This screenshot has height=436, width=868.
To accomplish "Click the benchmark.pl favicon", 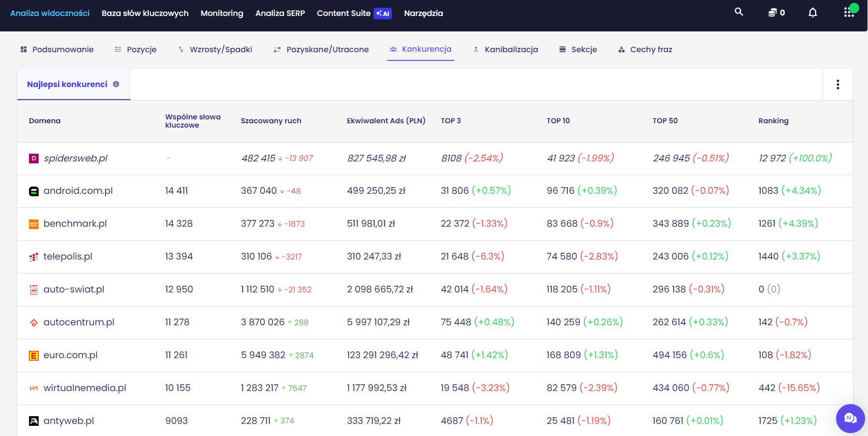I will point(34,224).
